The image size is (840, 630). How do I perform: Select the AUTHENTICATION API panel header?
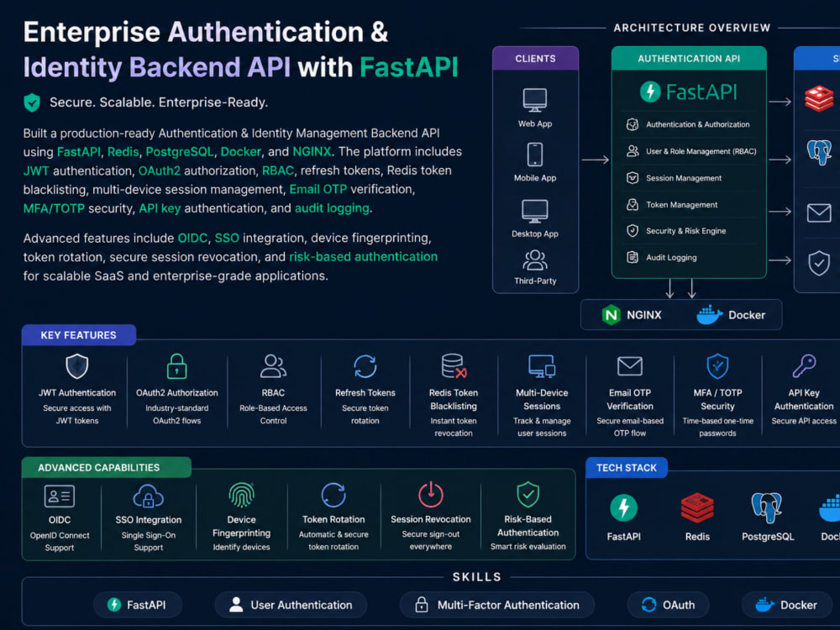click(689, 59)
